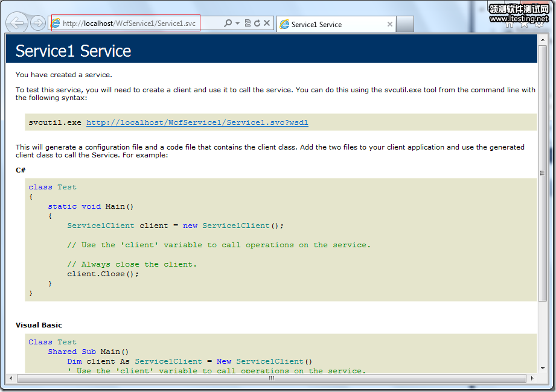This screenshot has height=392, width=556.
Task: Toggle the Compatibility View icon
Action: point(248,23)
